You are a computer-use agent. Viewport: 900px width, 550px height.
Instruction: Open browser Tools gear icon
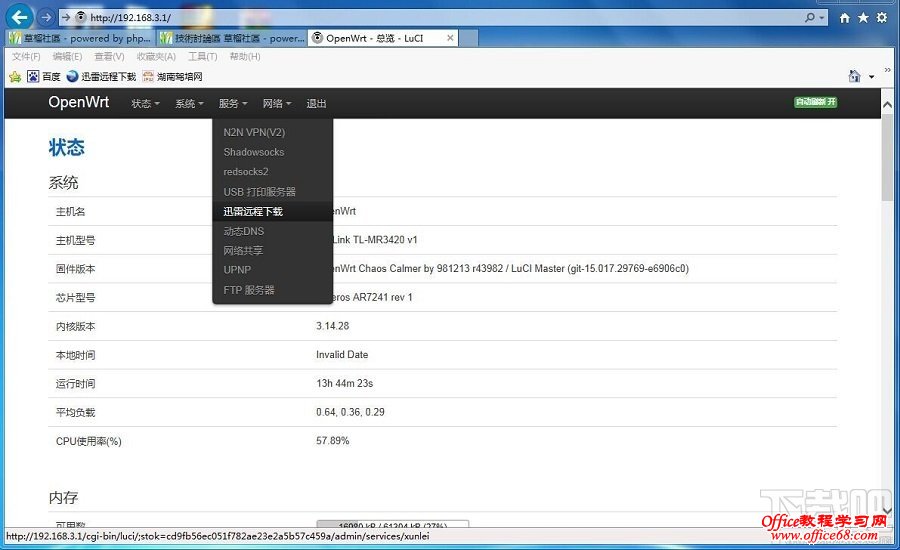[x=882, y=18]
